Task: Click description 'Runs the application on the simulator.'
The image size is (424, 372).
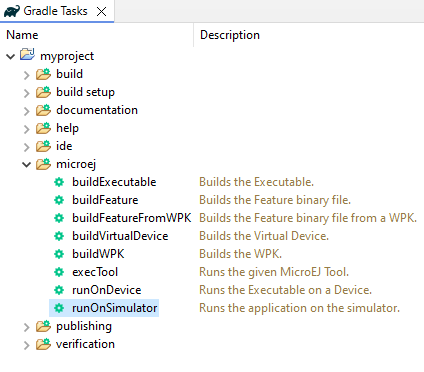Action: tap(299, 308)
